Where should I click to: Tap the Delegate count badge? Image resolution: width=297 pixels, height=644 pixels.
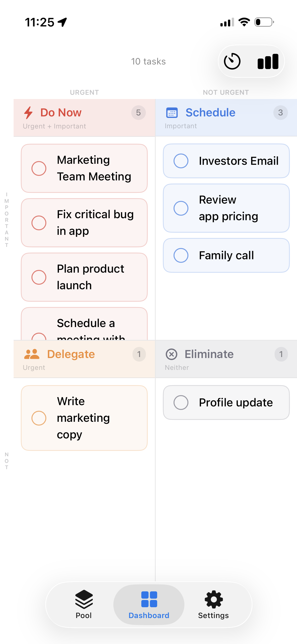(x=139, y=354)
